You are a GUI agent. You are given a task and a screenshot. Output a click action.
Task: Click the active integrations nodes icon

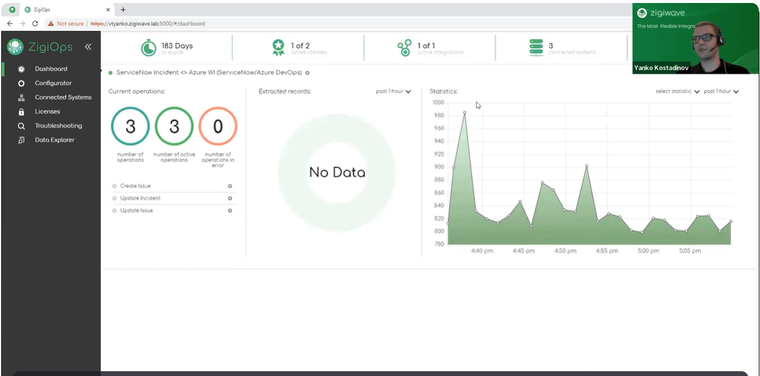click(x=404, y=47)
